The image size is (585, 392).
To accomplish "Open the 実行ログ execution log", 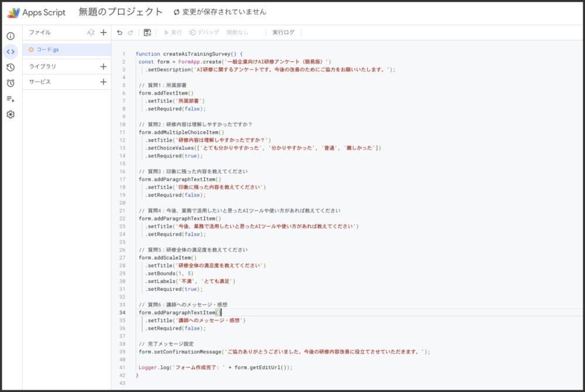I will point(284,32).
